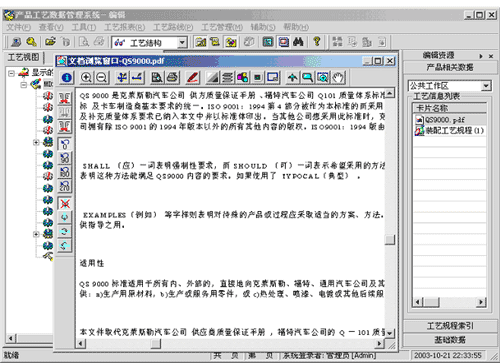Select the red pen markup tool
The width and height of the screenshot is (500, 363).
click(193, 78)
